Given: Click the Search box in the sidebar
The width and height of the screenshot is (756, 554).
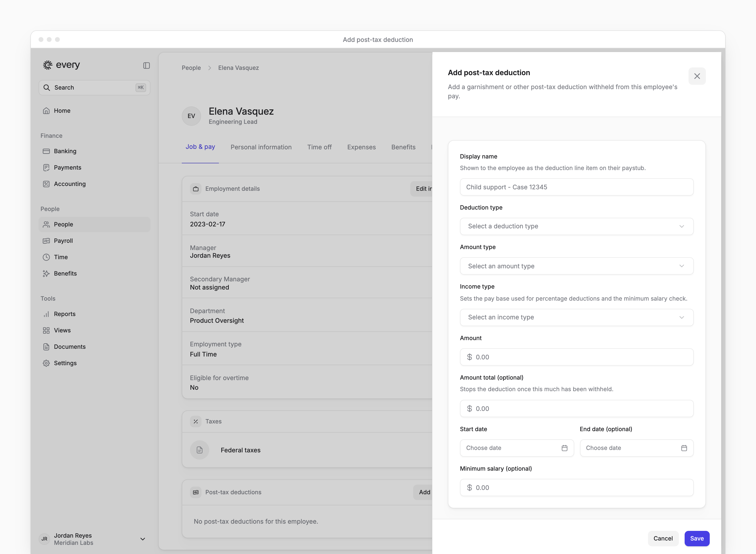Looking at the screenshot, I should pyautogui.click(x=94, y=87).
